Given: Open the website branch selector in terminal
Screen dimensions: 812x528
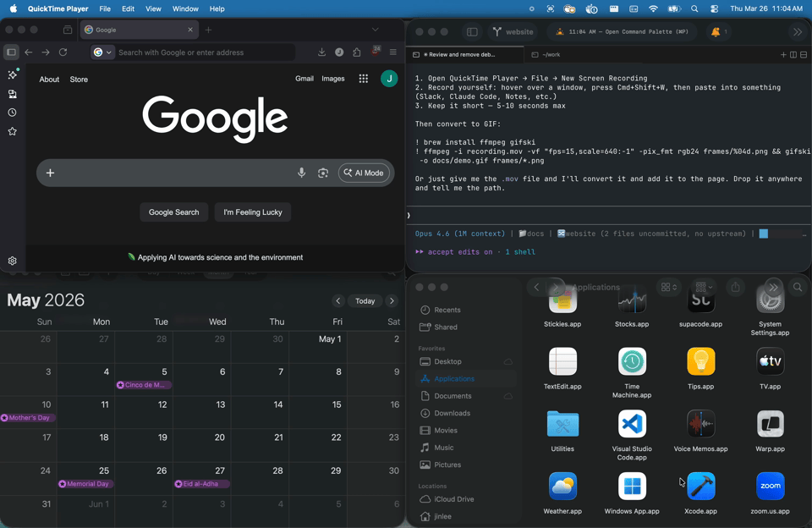Looking at the screenshot, I should (x=513, y=31).
